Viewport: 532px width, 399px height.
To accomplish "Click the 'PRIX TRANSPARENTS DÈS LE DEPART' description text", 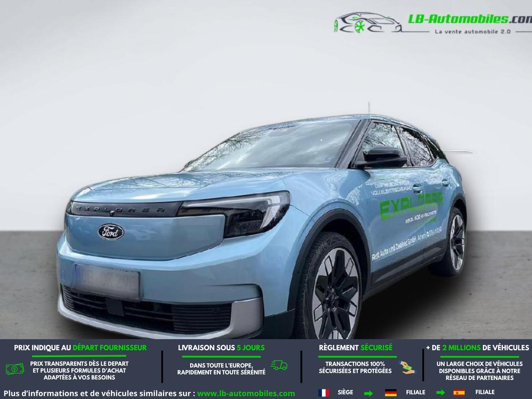I will [x=79, y=370].
